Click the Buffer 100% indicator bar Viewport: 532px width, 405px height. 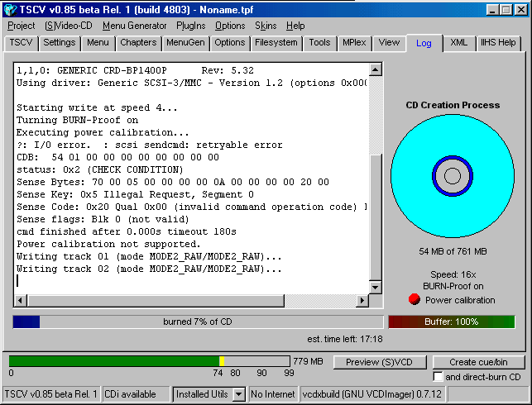click(x=451, y=322)
